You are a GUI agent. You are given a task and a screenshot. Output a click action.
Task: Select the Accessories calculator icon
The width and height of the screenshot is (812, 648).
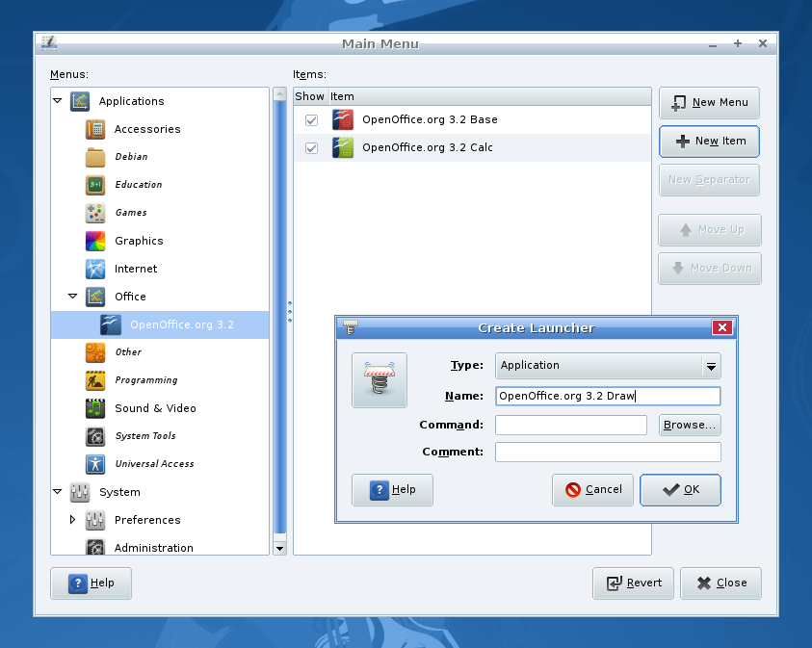click(95, 129)
